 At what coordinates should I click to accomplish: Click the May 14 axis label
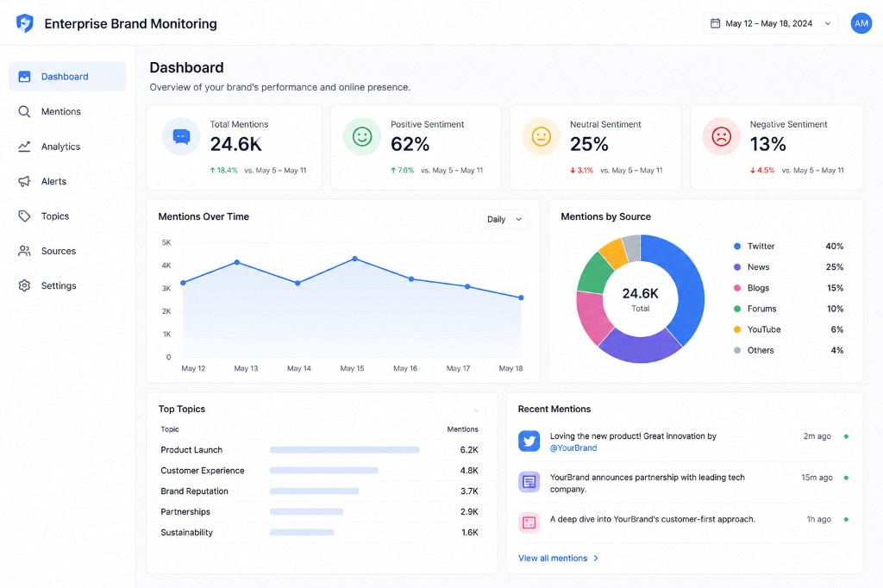(299, 368)
